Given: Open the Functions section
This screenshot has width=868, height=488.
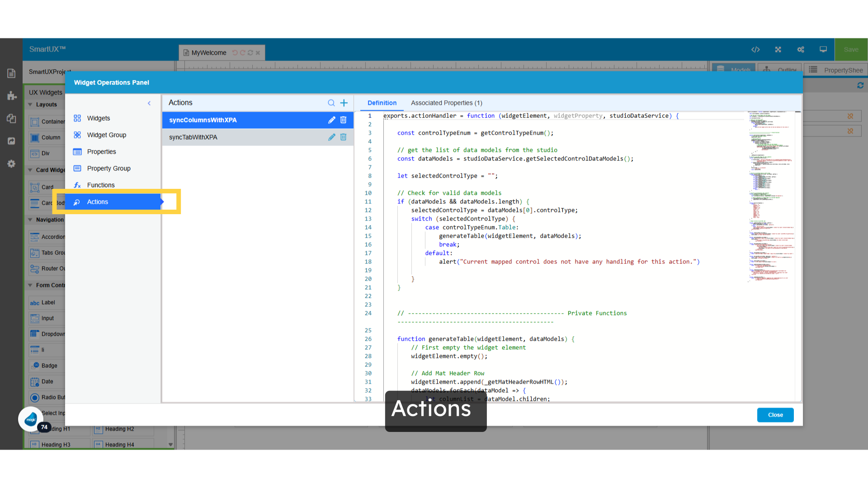Looking at the screenshot, I should tap(101, 185).
